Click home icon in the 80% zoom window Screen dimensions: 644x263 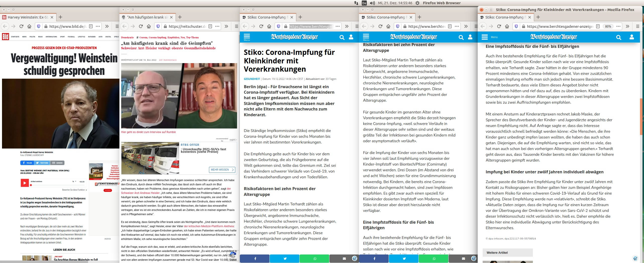(507, 26)
